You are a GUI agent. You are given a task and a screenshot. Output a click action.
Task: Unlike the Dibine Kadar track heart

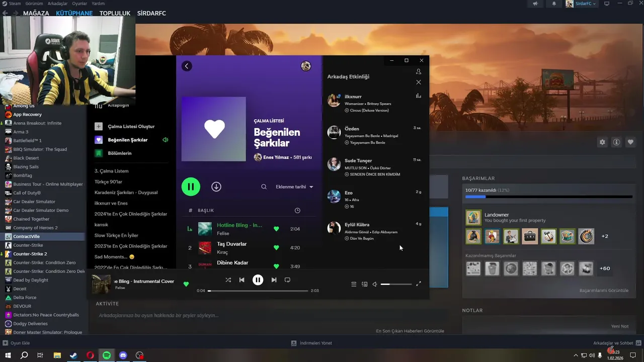pos(276,266)
